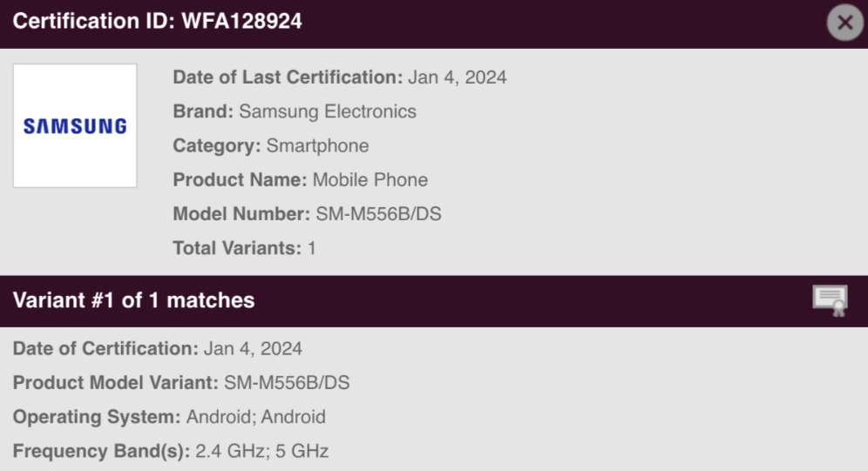868x471 pixels.
Task: Click the Mobile Phone product name value
Action: pos(370,180)
